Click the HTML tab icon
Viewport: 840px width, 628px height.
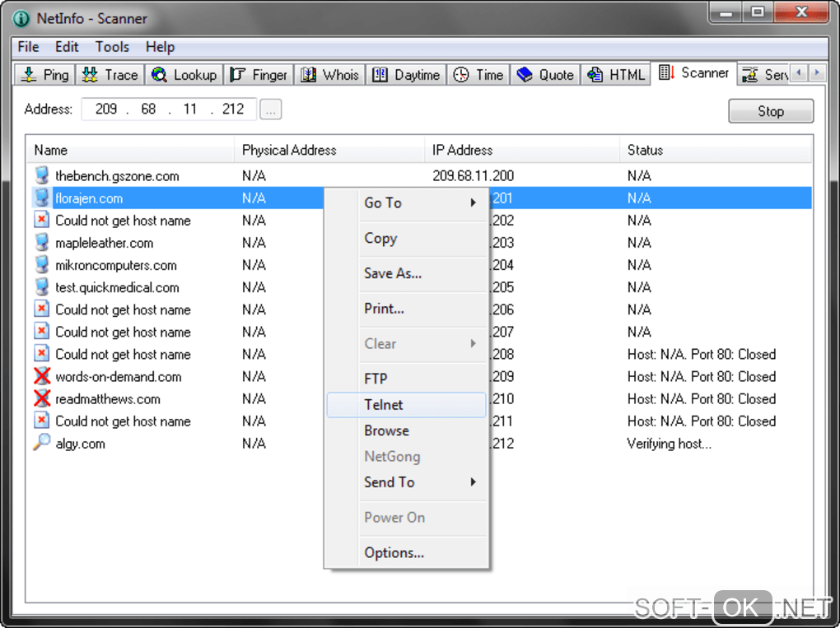(595, 75)
